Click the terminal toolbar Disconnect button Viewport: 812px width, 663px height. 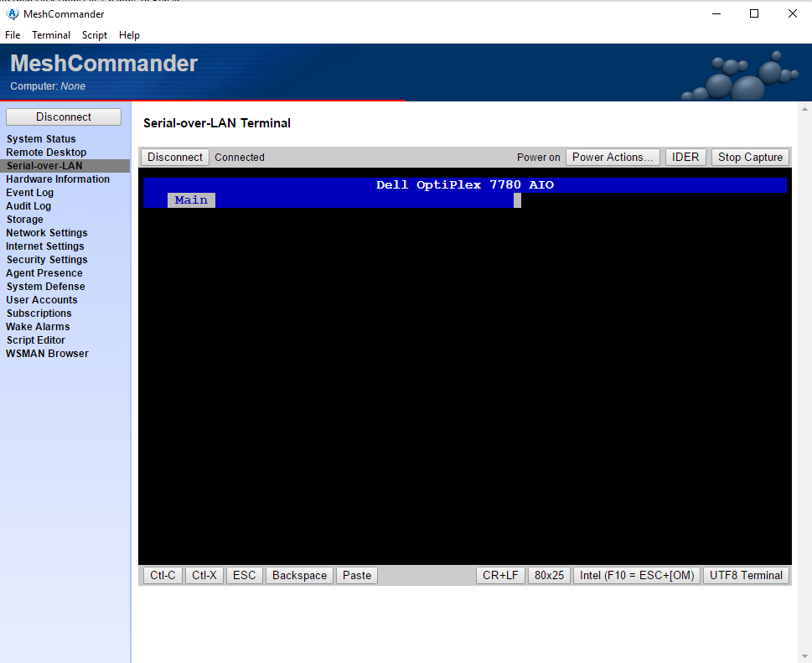[x=175, y=158]
